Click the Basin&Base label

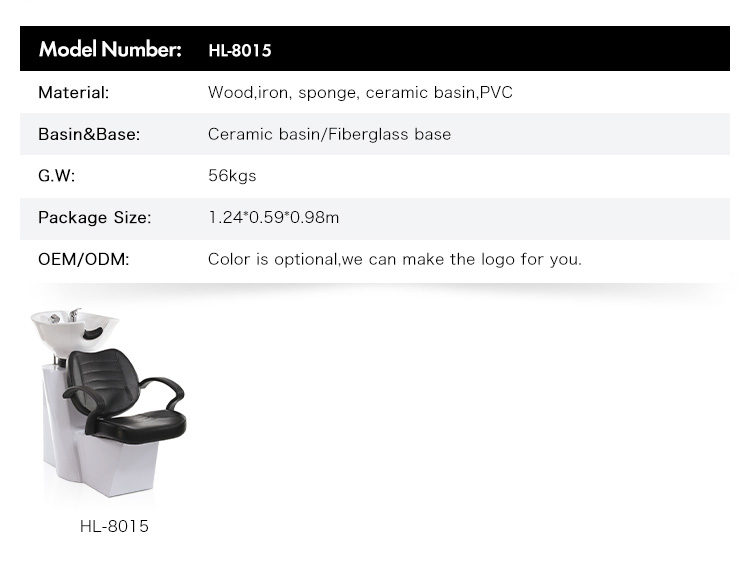(x=89, y=134)
